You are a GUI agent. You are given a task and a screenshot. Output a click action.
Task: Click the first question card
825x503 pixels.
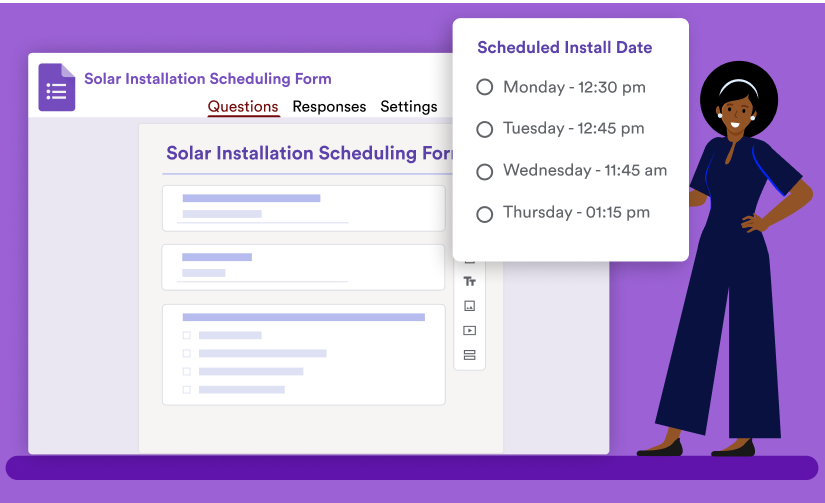[303, 208]
